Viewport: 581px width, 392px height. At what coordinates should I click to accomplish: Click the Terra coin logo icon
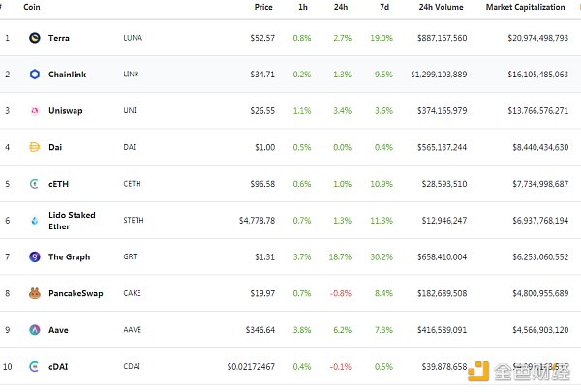[x=35, y=38]
